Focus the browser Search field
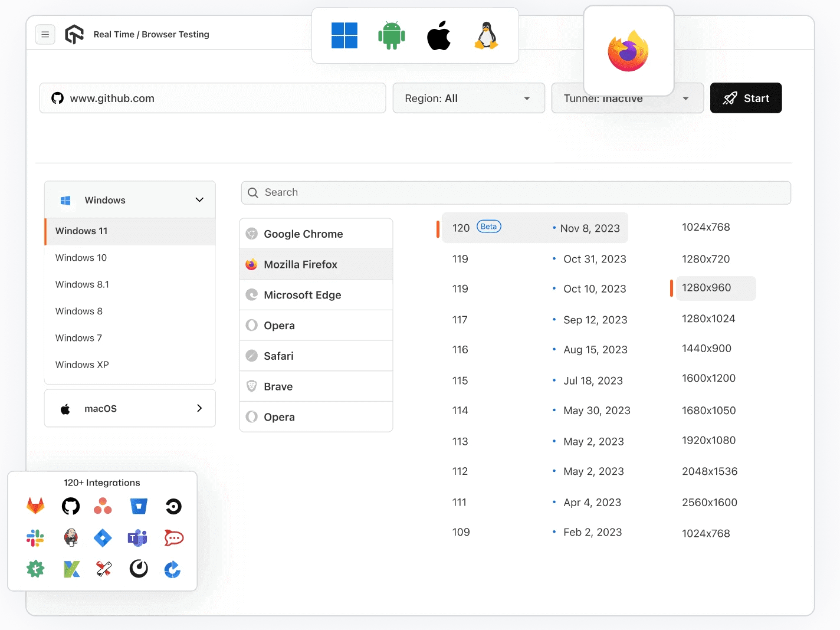The height and width of the screenshot is (630, 840). [516, 193]
